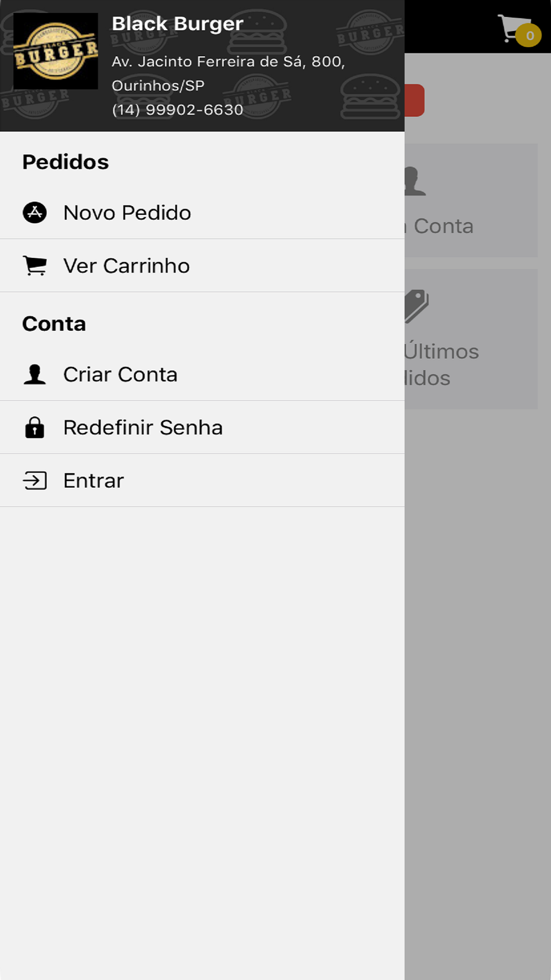The width and height of the screenshot is (551, 980).
Task: Tap the dimmed Últimos pedidos card text
Action: [441, 364]
